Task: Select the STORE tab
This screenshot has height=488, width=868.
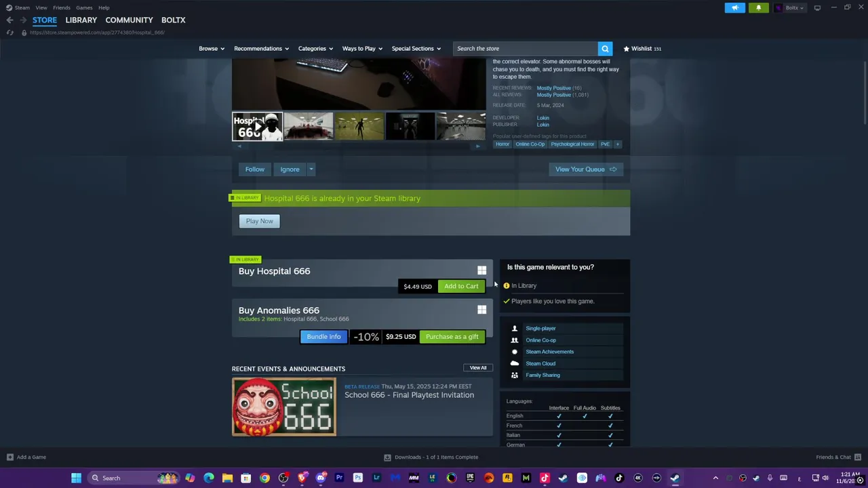Action: [x=45, y=20]
